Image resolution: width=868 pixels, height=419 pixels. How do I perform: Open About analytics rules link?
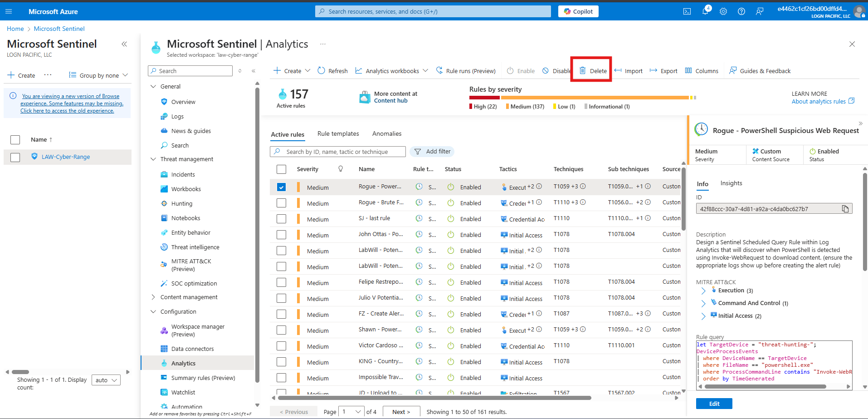point(823,101)
